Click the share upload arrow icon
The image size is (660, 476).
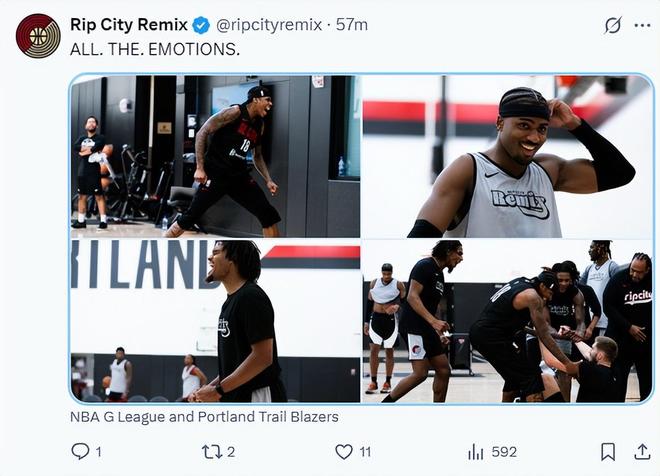click(x=640, y=452)
